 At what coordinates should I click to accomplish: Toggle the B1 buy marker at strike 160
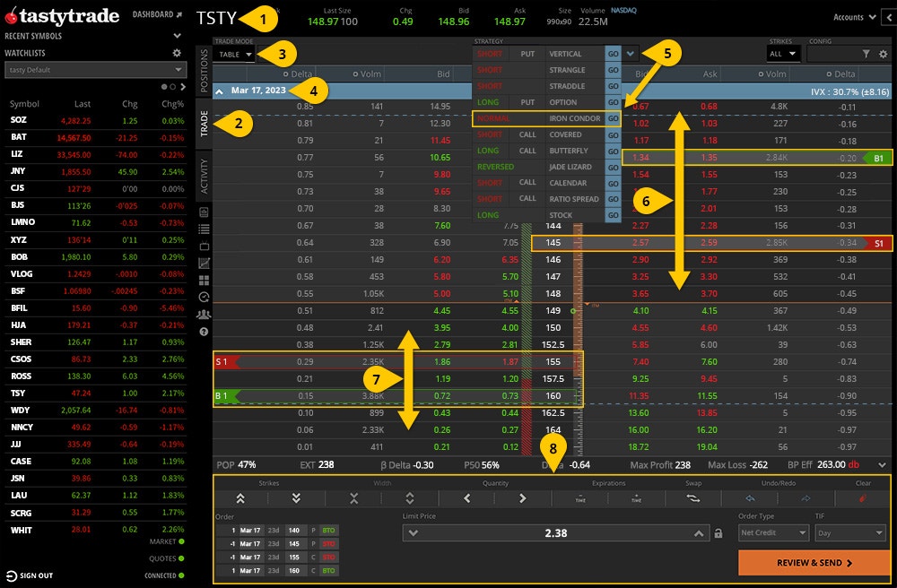coord(227,396)
